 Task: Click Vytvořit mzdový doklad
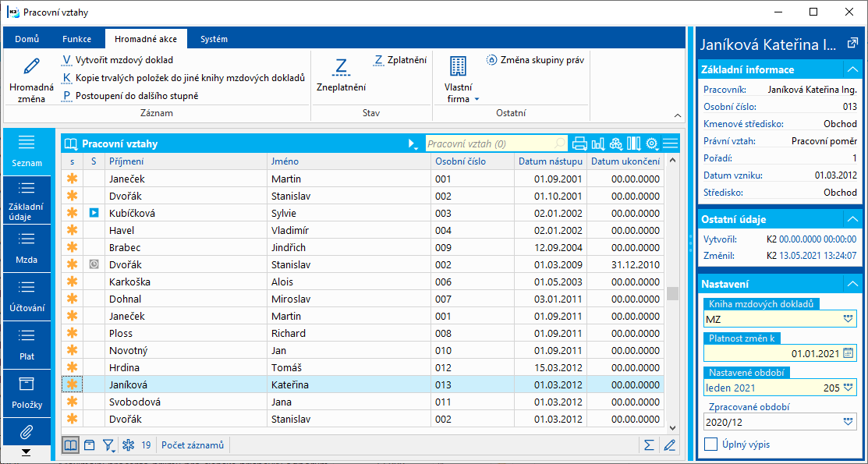click(x=123, y=60)
